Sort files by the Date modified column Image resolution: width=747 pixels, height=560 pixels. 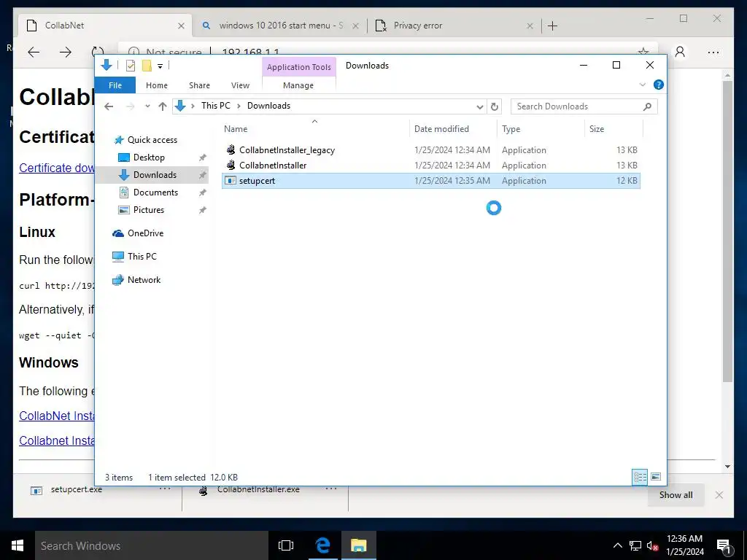pos(452,129)
